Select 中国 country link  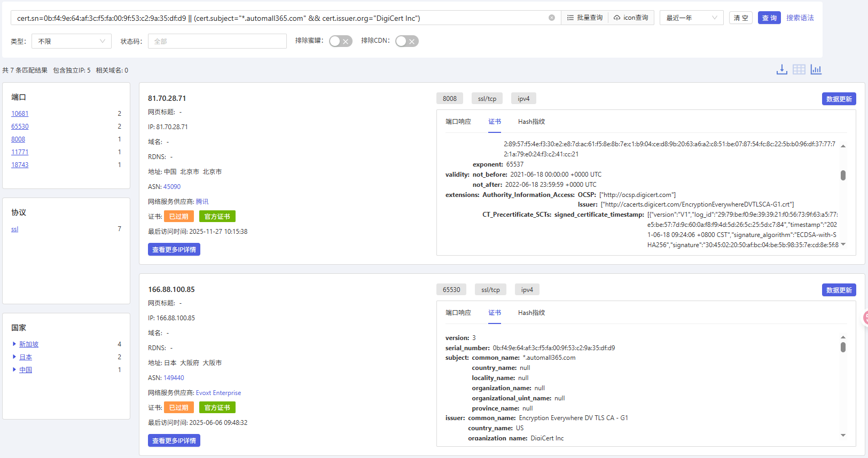pos(26,370)
